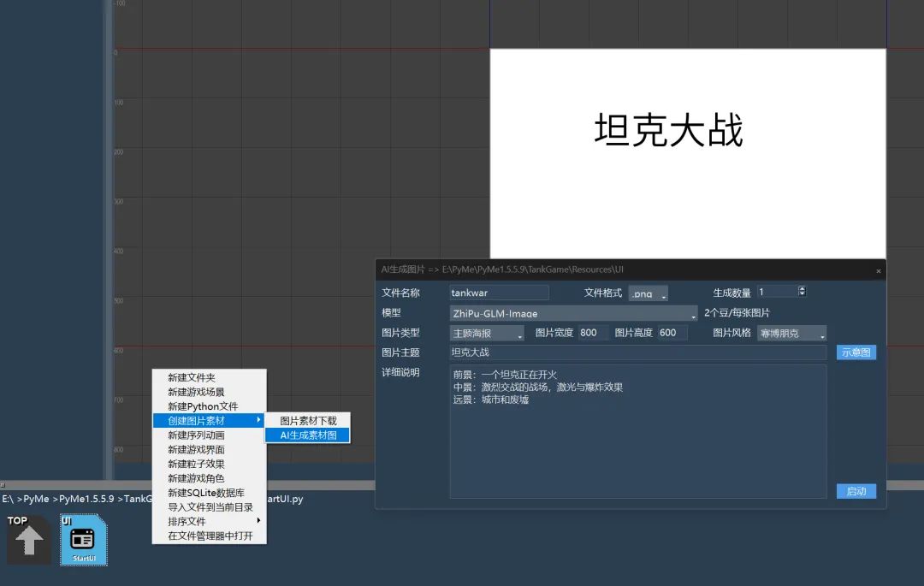The height and width of the screenshot is (586, 924).
Task: Click the 前景 line in 详细说明
Action: [505, 375]
